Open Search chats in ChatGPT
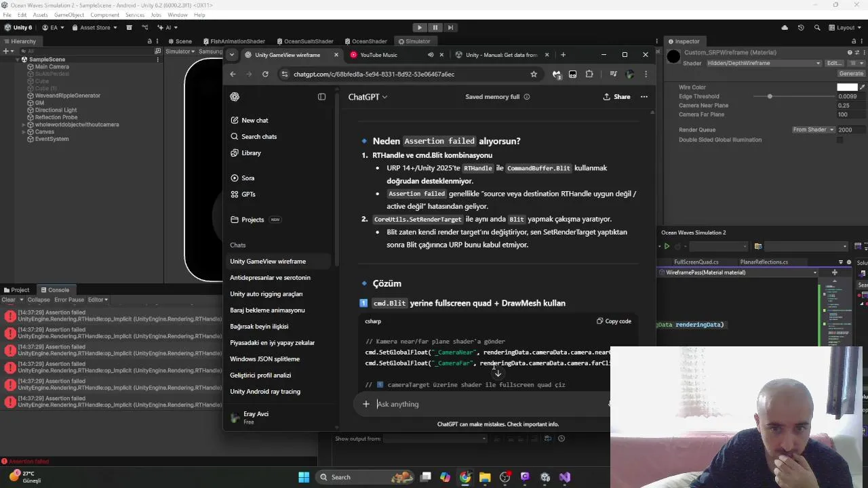The height and width of the screenshot is (488, 868). (x=254, y=136)
